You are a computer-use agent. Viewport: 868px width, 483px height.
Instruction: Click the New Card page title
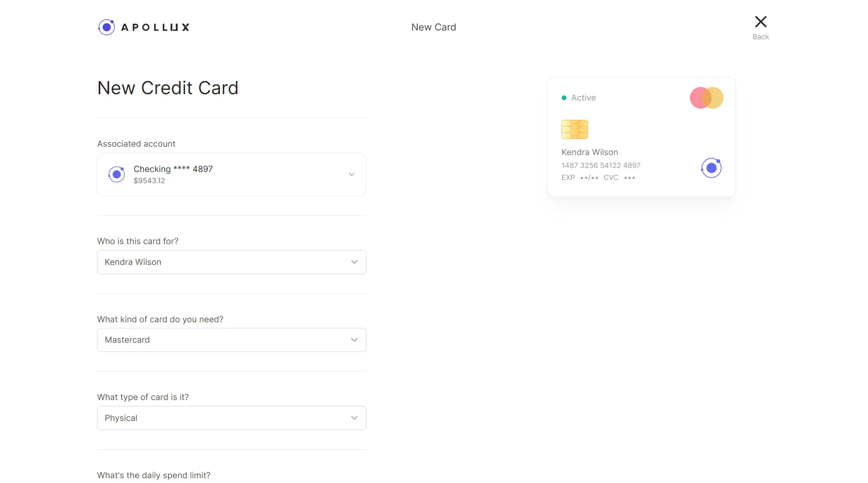[x=434, y=27]
